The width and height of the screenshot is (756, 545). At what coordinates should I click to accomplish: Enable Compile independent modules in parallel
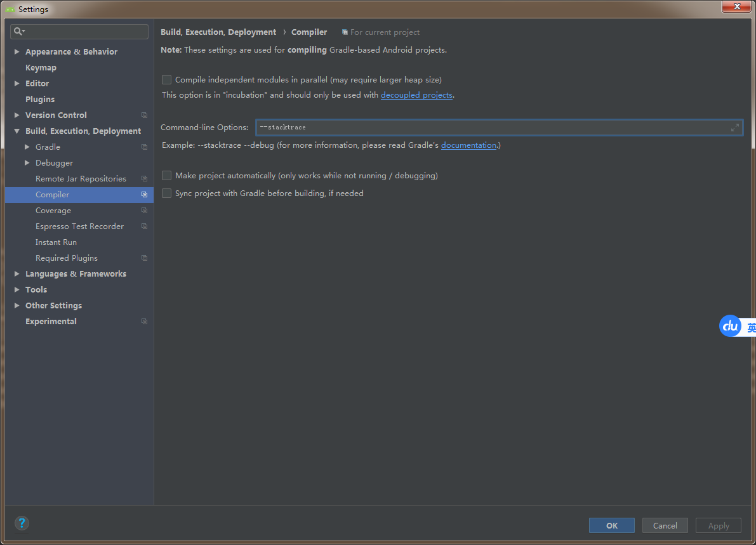(x=166, y=79)
